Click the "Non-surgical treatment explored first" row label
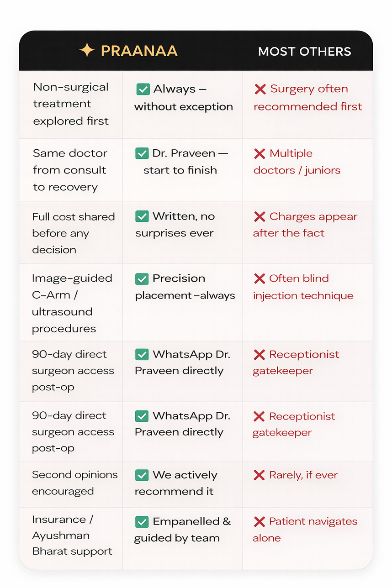The height and width of the screenshot is (588, 392). (x=71, y=104)
